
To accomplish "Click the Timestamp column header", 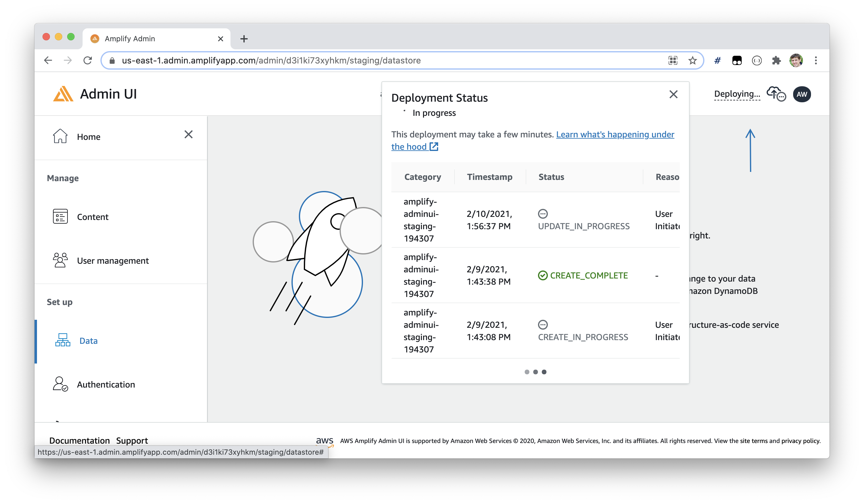I will pos(490,177).
